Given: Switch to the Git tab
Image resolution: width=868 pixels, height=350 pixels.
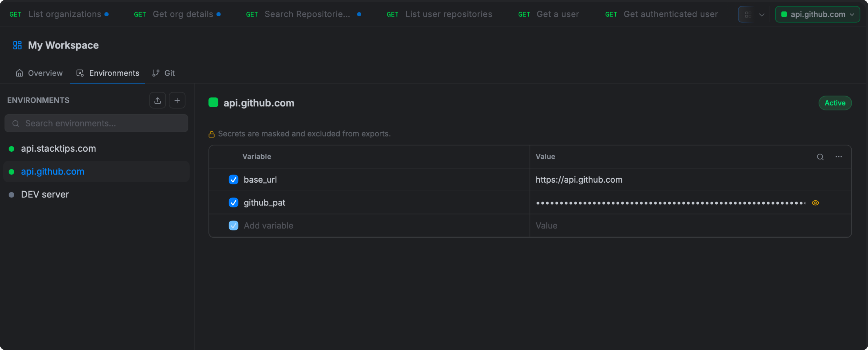Looking at the screenshot, I should tap(164, 73).
